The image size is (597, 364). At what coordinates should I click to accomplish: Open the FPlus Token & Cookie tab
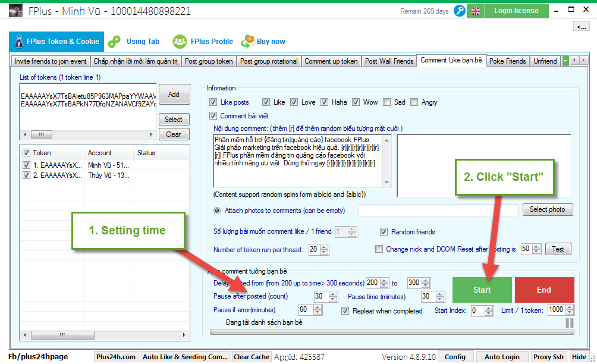(56, 42)
